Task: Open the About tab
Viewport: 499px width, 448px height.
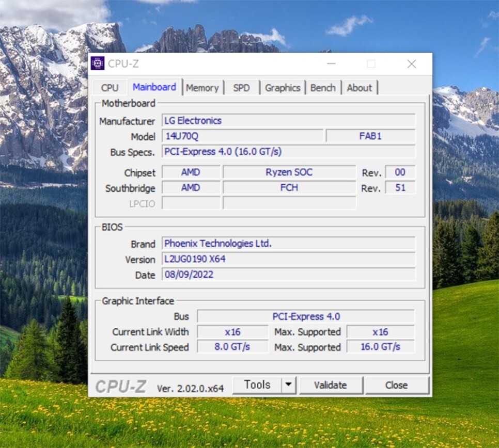Action: tap(360, 88)
